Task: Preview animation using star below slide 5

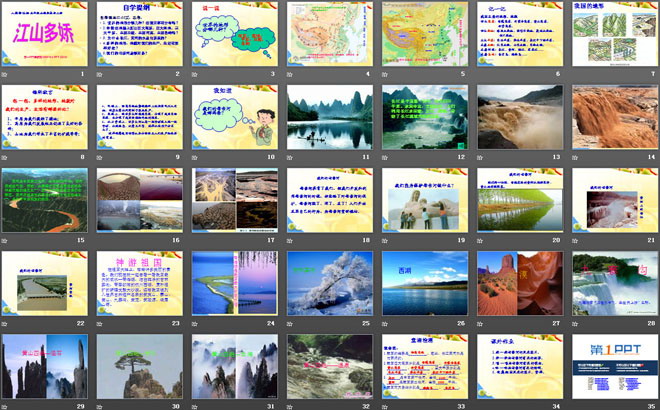Action: [x=385, y=75]
